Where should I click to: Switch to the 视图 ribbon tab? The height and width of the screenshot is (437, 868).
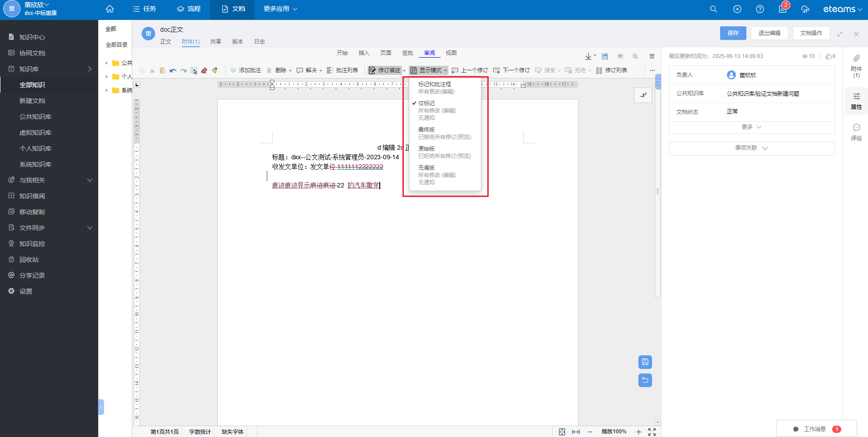tap(451, 53)
